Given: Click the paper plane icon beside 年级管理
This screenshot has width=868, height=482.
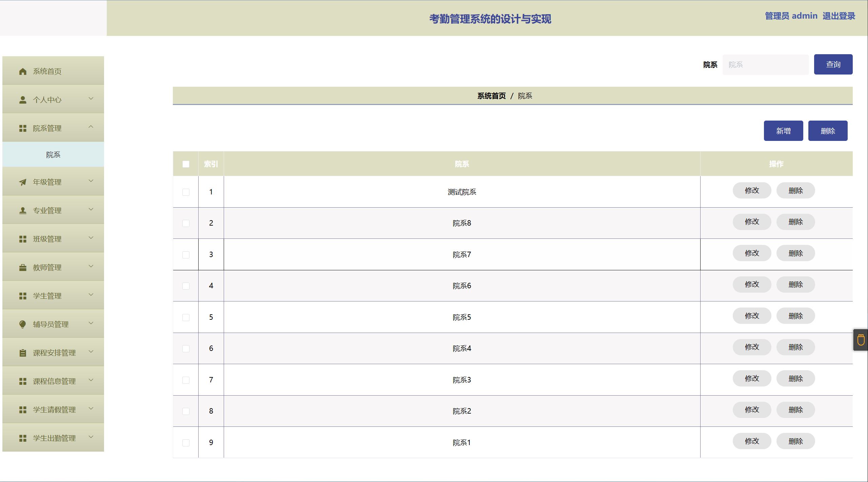Looking at the screenshot, I should tap(23, 182).
